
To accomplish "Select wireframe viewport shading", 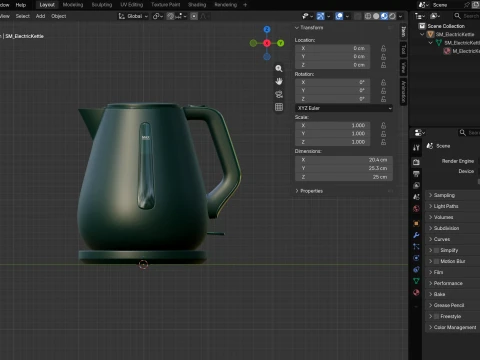I will (368, 16).
